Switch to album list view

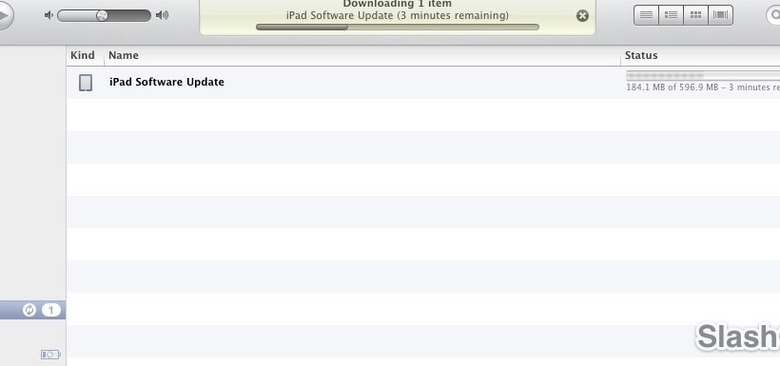click(x=671, y=15)
